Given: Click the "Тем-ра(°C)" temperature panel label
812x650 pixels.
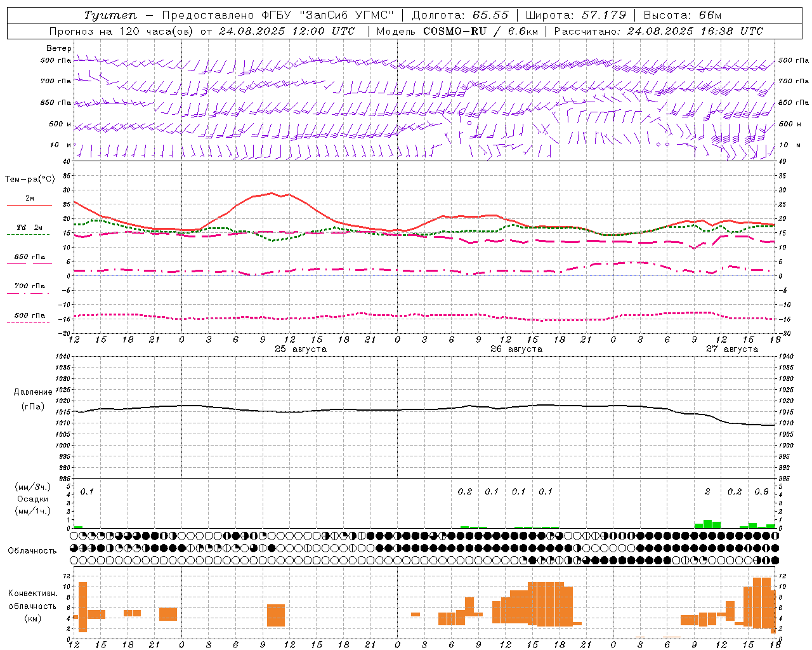Looking at the screenshot, I should [30, 180].
